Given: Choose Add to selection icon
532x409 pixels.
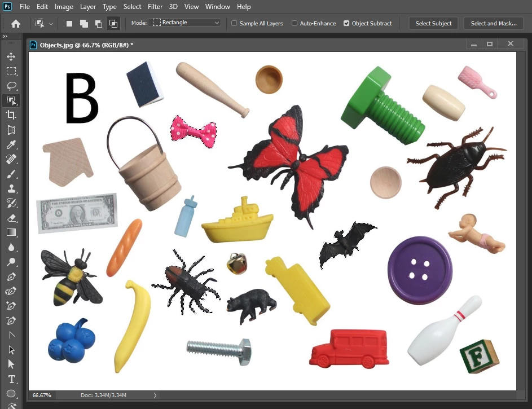Looking at the screenshot, I should (84, 23).
